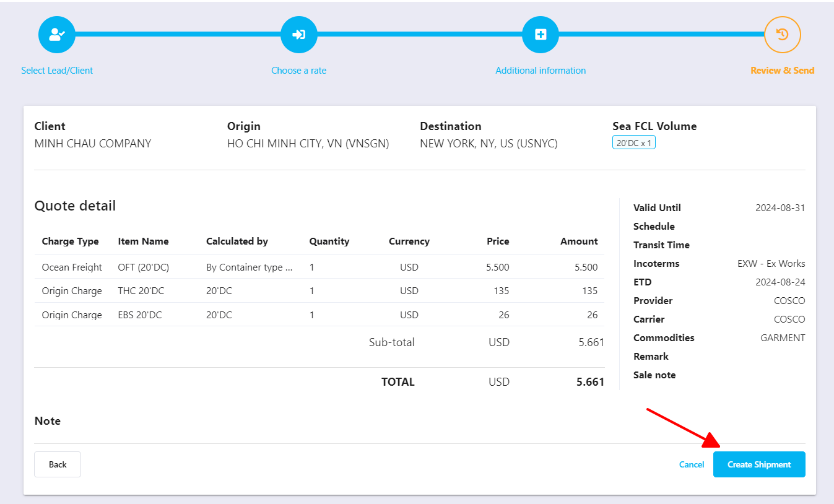
Task: Click the Back button
Action: pos(58,464)
